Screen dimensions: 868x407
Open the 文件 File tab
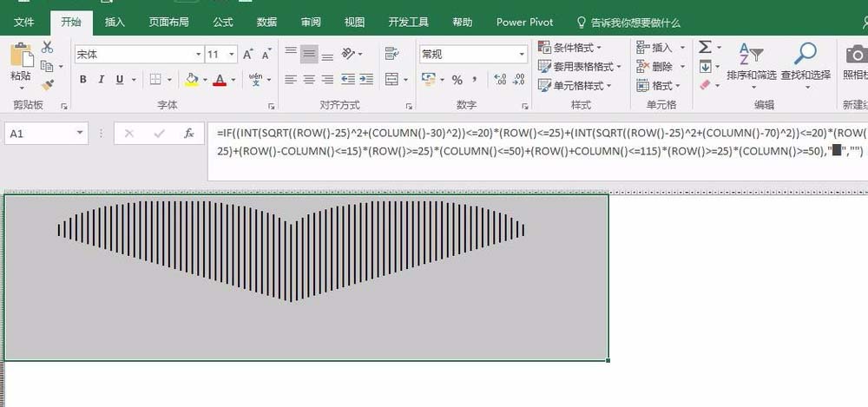coord(23,23)
